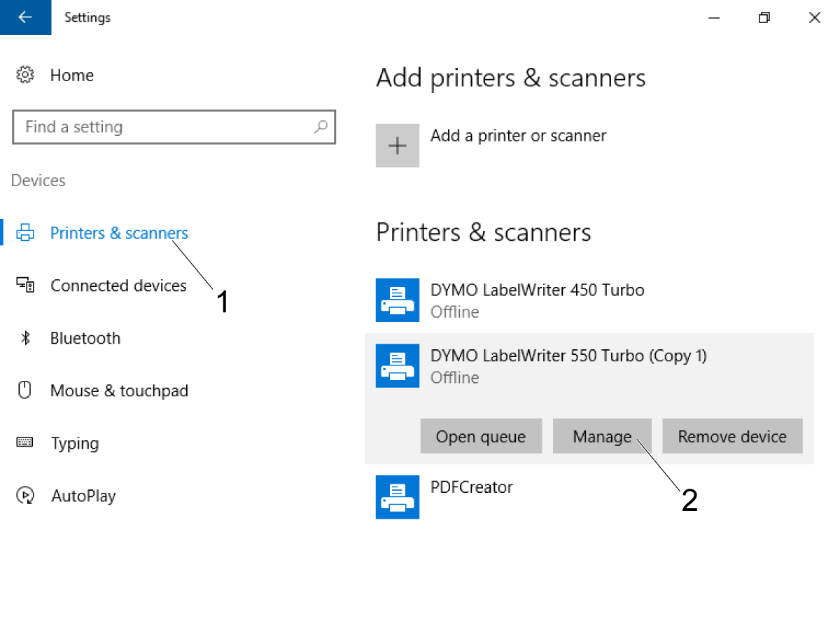This screenshot has height=630, width=840.
Task: Click Offline status under LabelWriter 550 Turbo
Action: [x=455, y=377]
